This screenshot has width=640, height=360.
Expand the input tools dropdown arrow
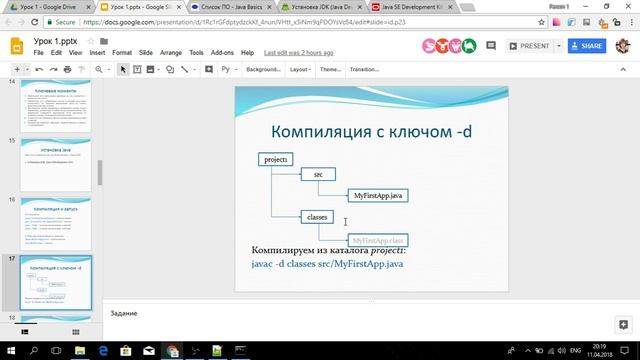coord(236,70)
